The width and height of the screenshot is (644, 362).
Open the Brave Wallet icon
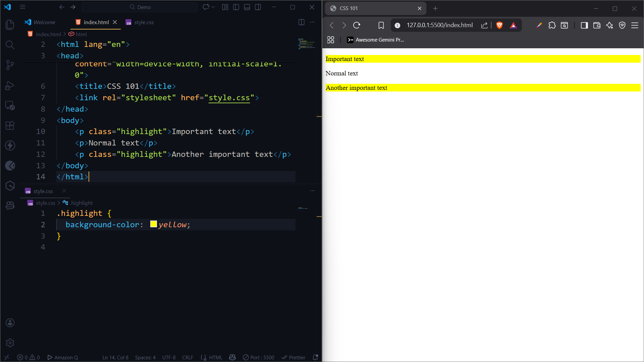pos(597,25)
